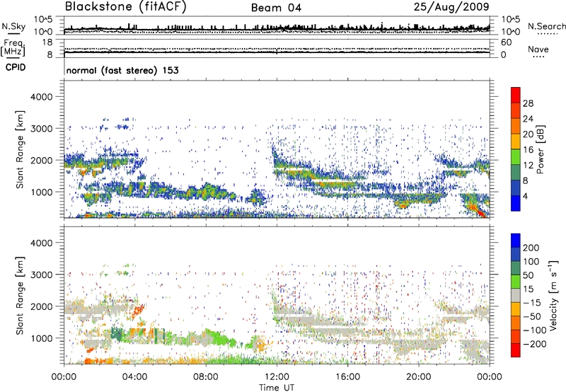Click the "-50" velocity colorbar label

[531, 316]
